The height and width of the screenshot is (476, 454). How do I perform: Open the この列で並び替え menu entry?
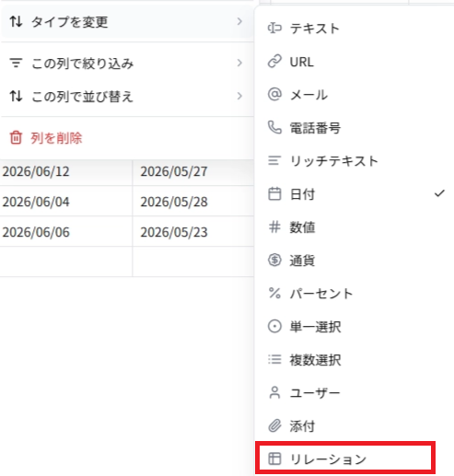[127, 96]
